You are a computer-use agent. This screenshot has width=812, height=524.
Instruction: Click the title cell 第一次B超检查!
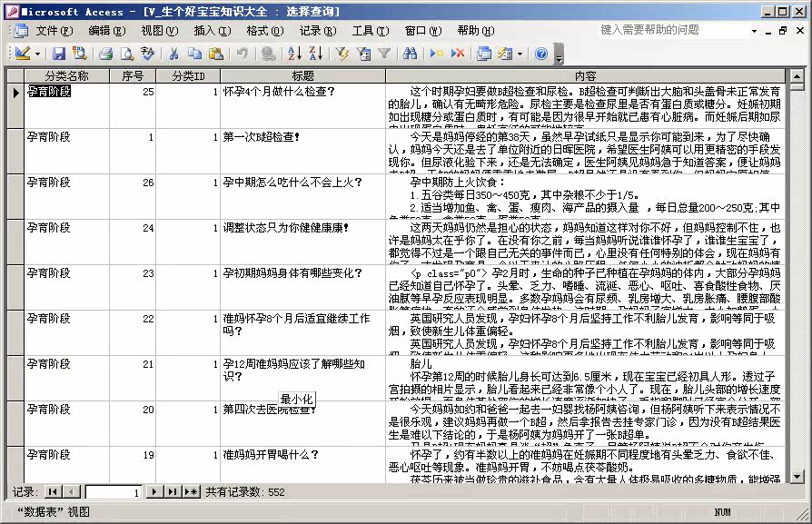(x=303, y=151)
